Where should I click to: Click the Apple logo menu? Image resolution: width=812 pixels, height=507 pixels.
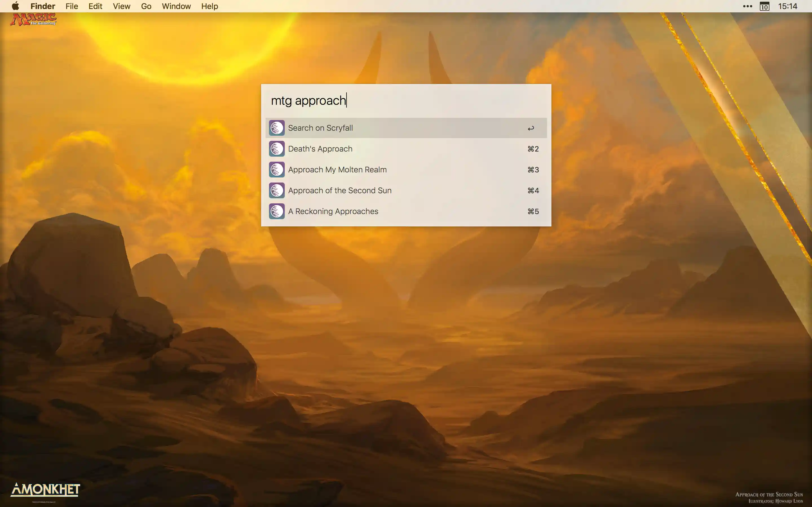[16, 6]
